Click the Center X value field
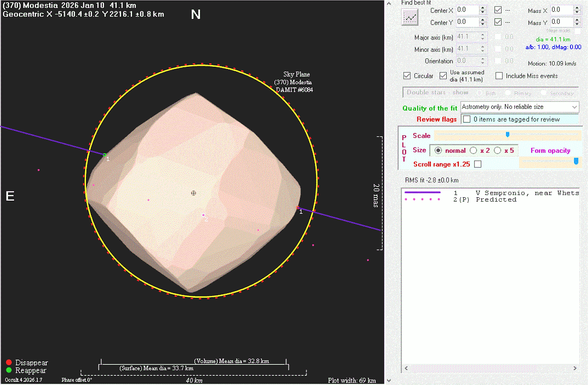The image size is (588, 385). coord(467,10)
